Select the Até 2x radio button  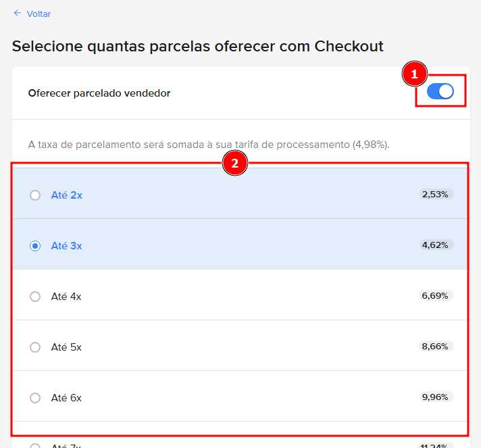35,195
